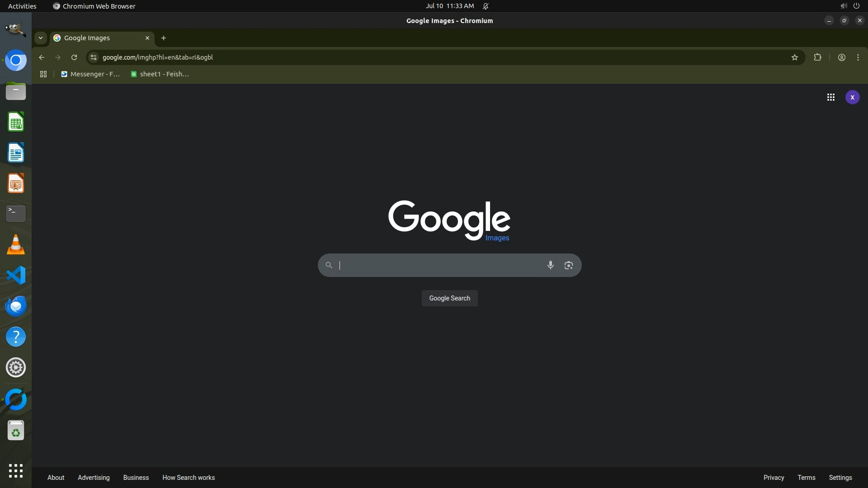Open the Extensions puzzle icon
Image resolution: width=868 pixels, height=488 pixels.
(x=817, y=57)
